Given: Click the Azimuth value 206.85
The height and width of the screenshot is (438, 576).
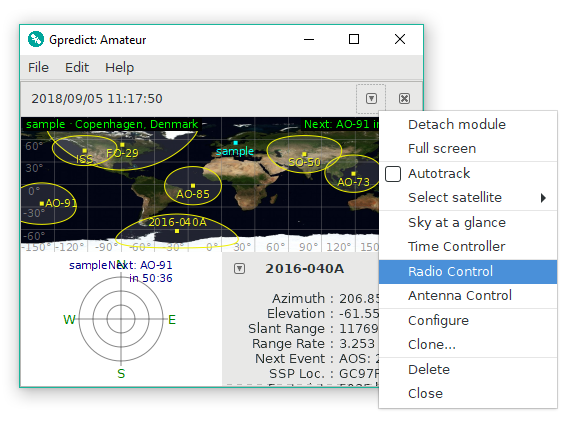Looking at the screenshot, I should coord(359,299).
